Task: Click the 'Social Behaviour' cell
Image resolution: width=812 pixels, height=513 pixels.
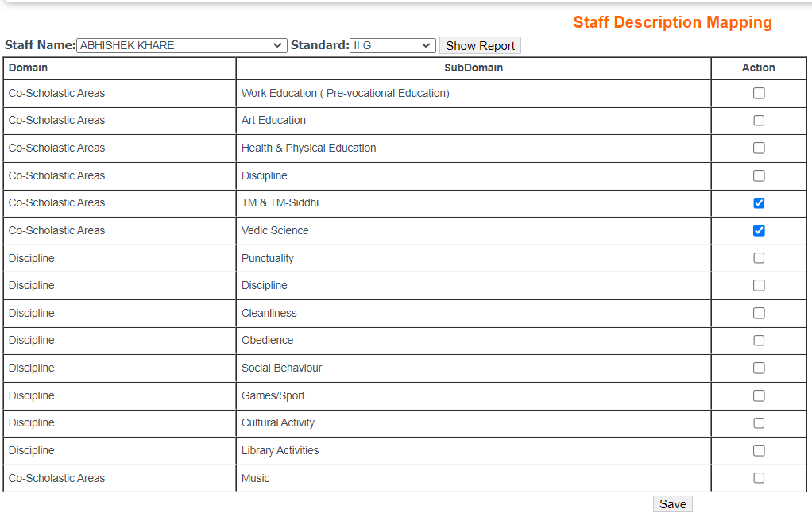Action: pyautogui.click(x=474, y=368)
